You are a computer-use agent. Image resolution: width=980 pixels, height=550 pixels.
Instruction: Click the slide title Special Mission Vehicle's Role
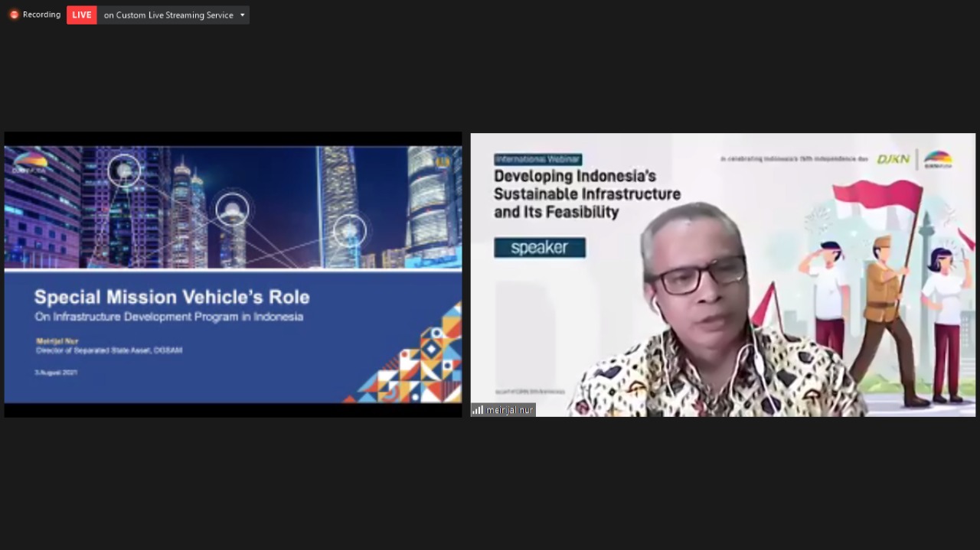click(x=171, y=297)
